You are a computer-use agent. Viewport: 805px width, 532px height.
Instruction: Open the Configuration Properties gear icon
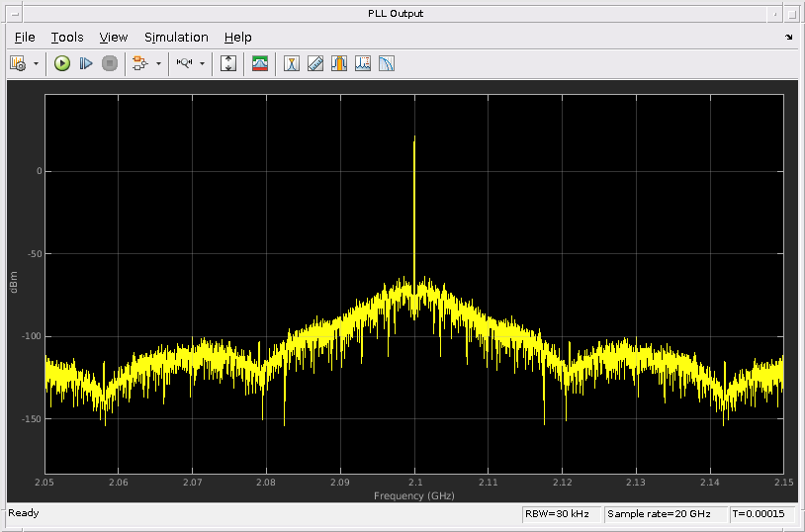(x=18, y=63)
